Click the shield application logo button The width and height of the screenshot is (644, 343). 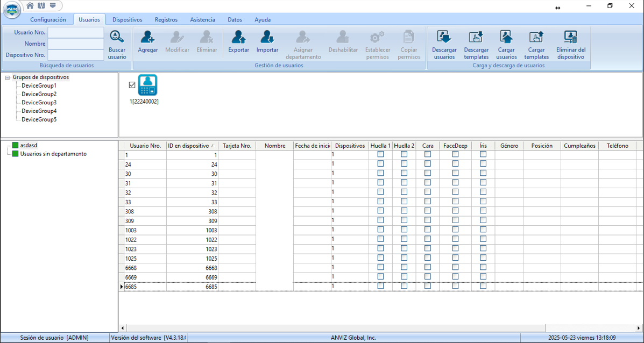click(x=11, y=10)
